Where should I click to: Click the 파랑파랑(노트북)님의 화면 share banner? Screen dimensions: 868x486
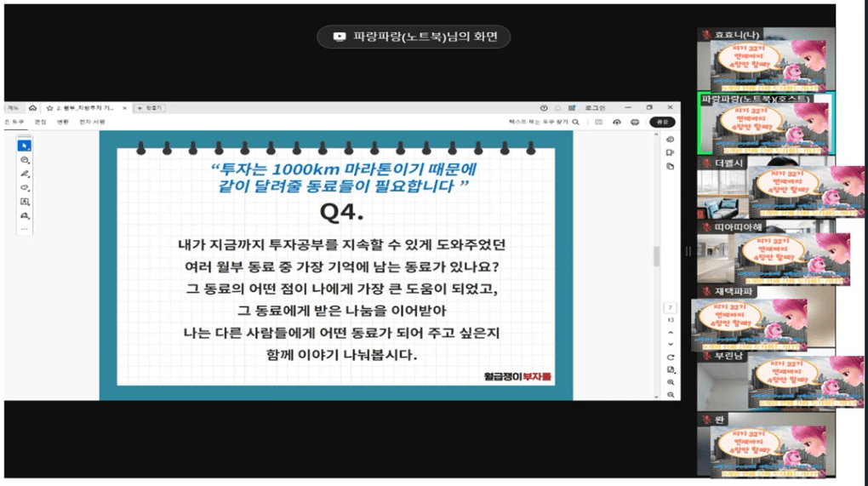[414, 37]
